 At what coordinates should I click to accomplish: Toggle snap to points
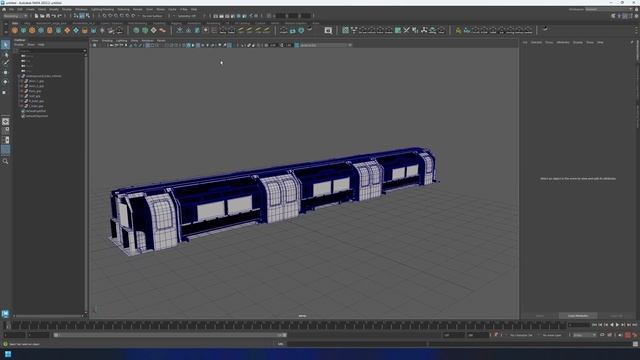[116, 16]
